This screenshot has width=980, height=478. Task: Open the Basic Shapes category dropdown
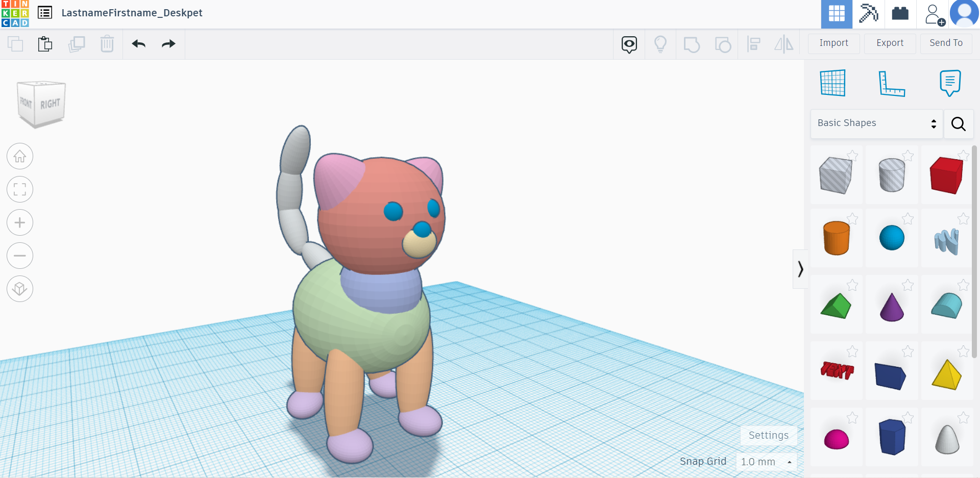pyautogui.click(x=876, y=123)
